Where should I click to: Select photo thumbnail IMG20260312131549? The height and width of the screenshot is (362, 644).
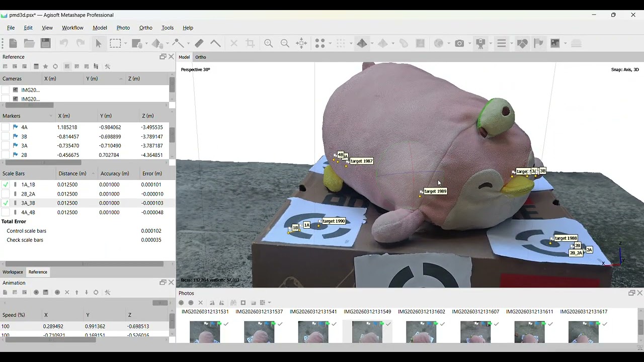coord(367,332)
